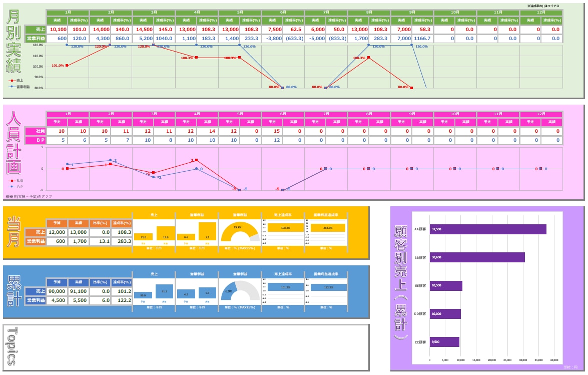The image size is (588, 375).
Task: Select the "101.0%" data label on the sales line
Action: pos(58,66)
